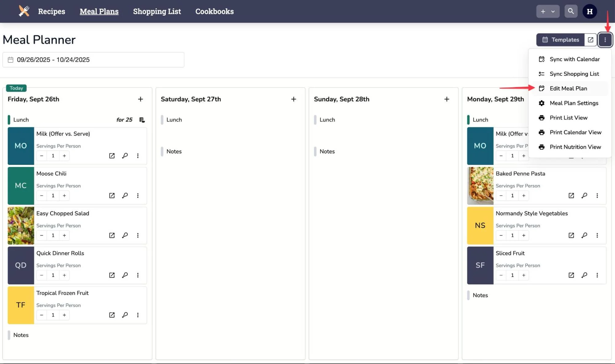Open Quick Dinner Rolls options menu
This screenshot has width=615, height=364.
point(138,275)
